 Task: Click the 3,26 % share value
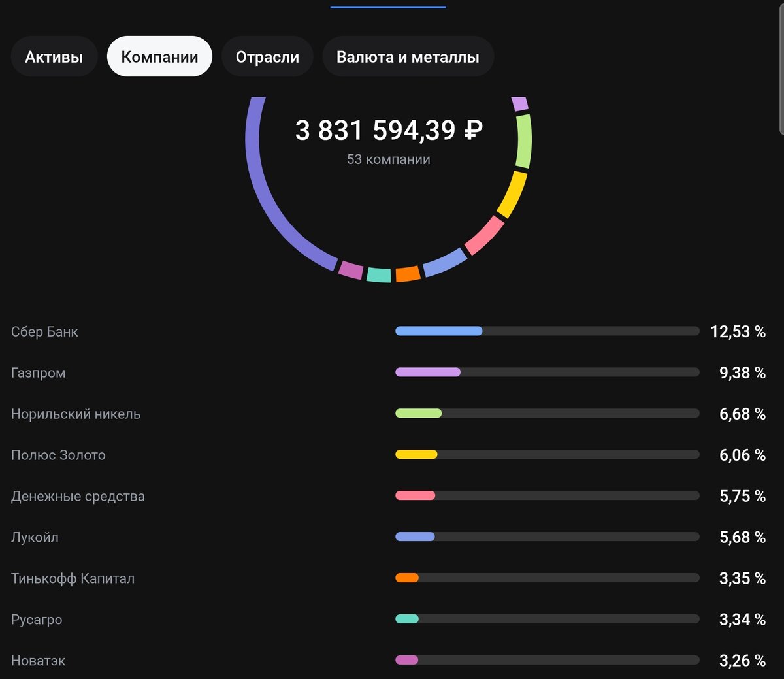743,661
